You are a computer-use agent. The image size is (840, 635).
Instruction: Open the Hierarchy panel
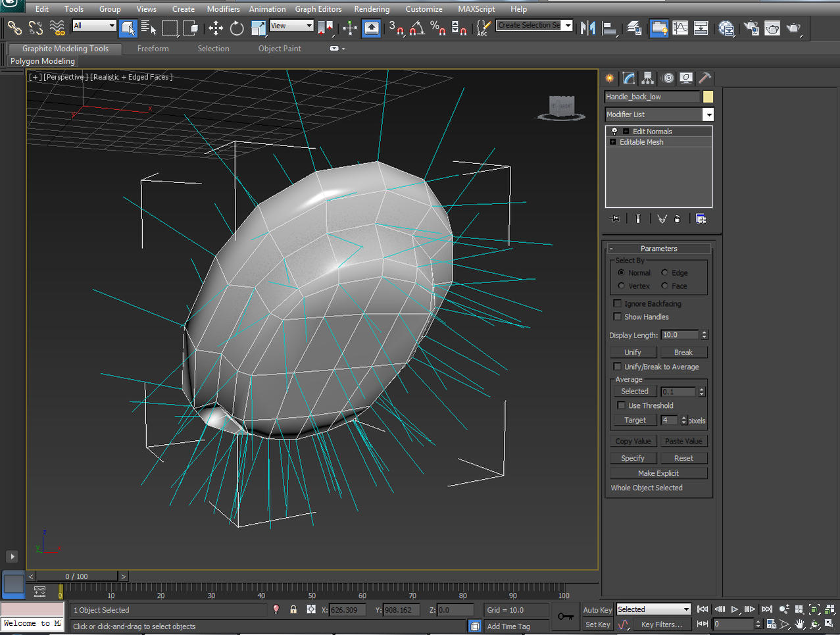coord(647,78)
